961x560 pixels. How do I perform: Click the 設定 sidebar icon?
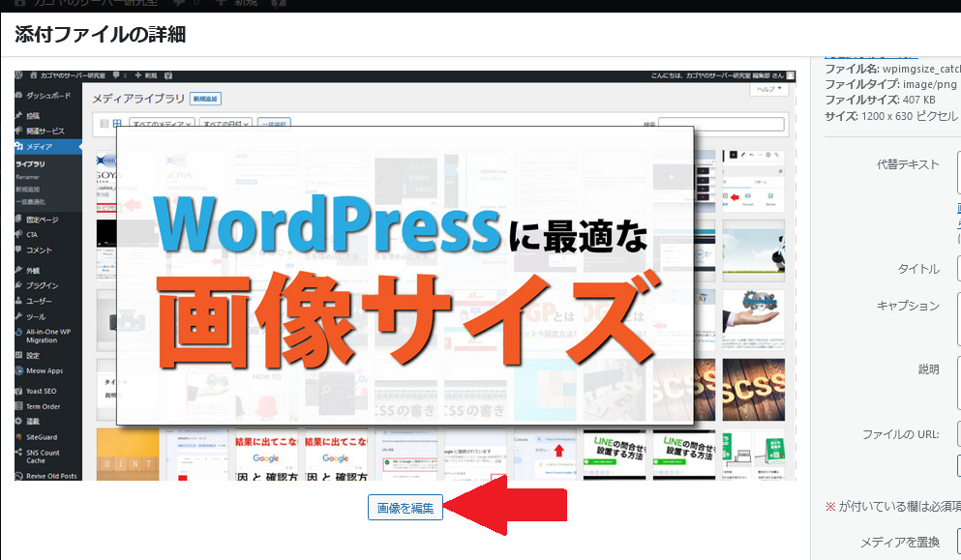19,355
